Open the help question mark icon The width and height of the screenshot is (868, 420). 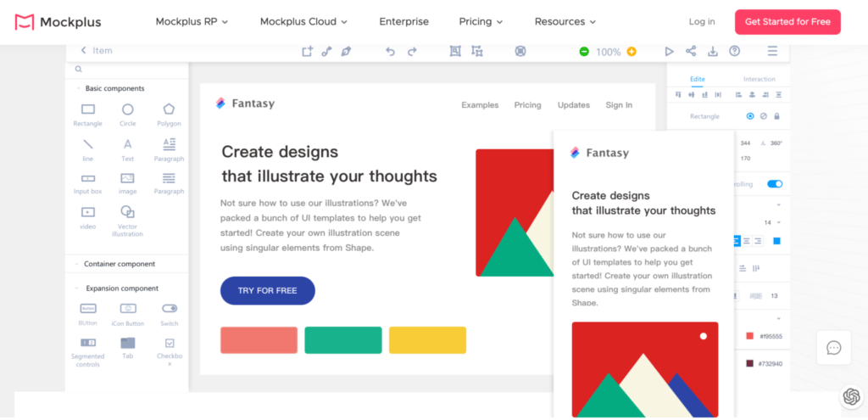click(x=735, y=52)
